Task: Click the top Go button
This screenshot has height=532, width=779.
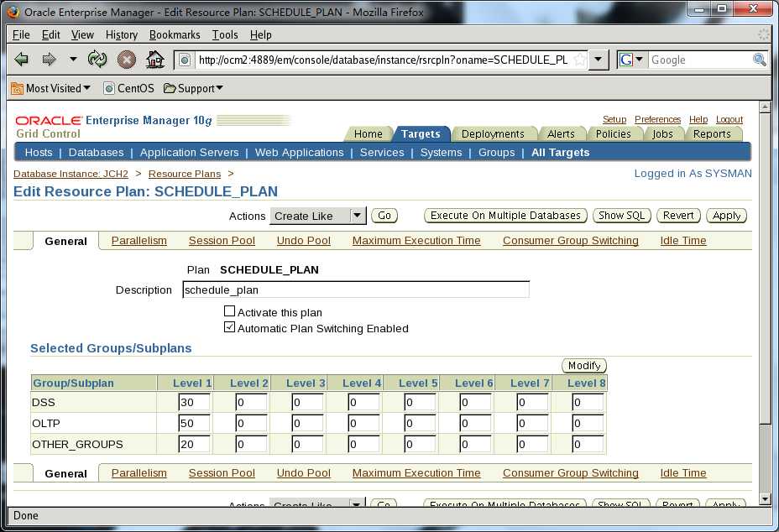Action: coord(384,216)
